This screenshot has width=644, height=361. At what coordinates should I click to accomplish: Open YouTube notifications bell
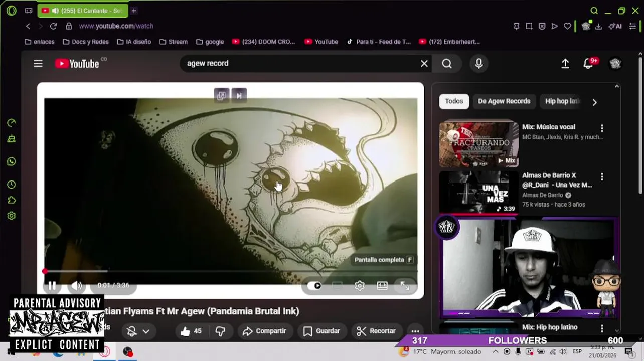(x=589, y=64)
